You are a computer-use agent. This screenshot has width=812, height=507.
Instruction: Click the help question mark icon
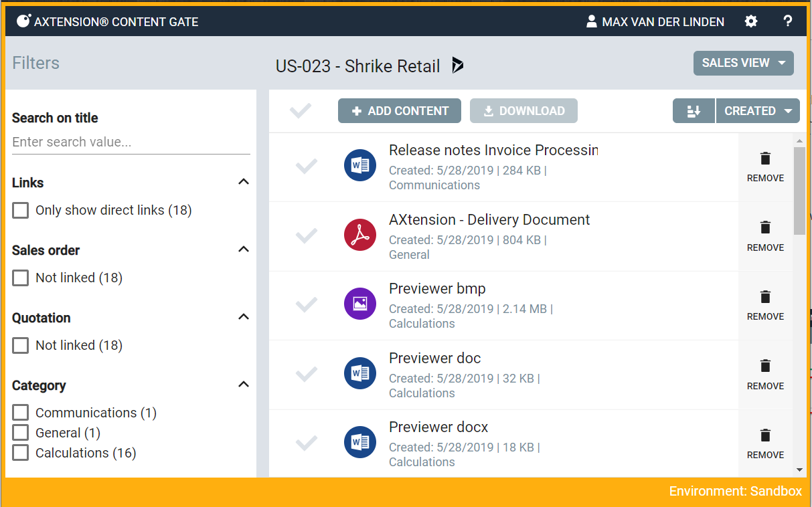[788, 21]
